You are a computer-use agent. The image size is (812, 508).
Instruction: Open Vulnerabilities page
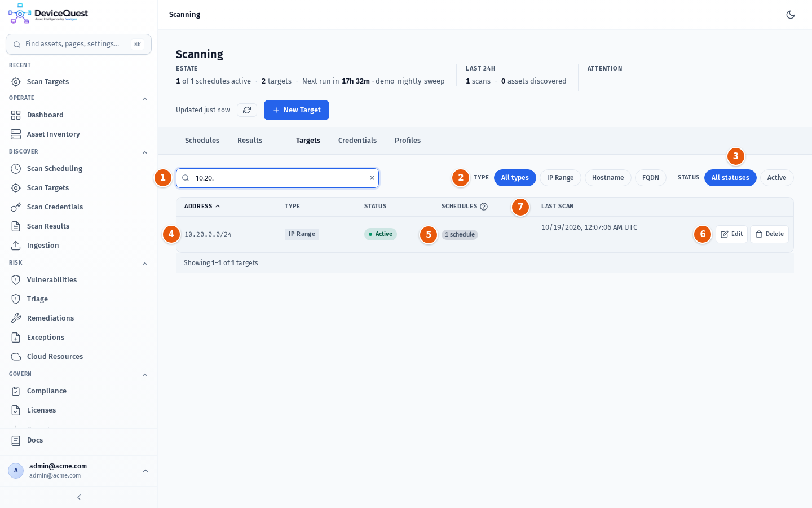point(78,280)
